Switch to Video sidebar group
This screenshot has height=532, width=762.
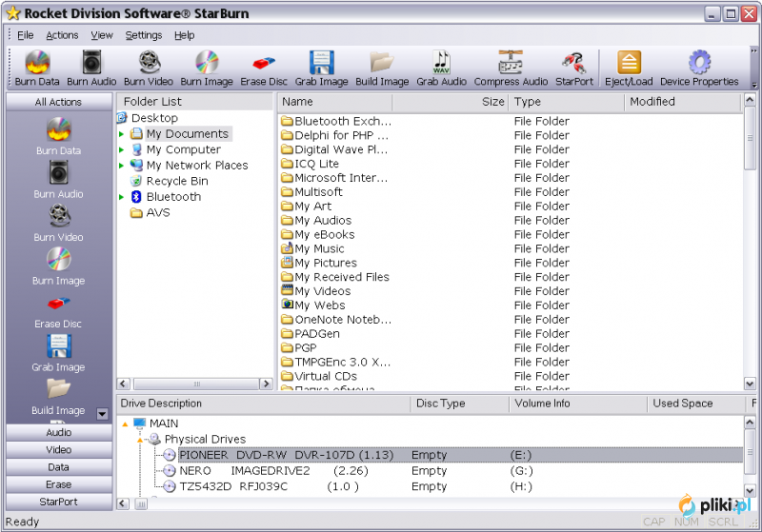[x=59, y=449]
